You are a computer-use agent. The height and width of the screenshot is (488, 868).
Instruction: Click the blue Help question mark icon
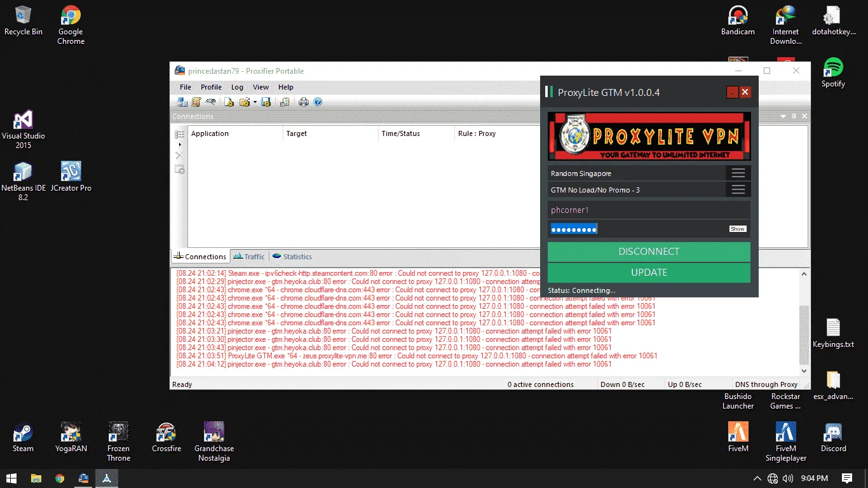[318, 102]
